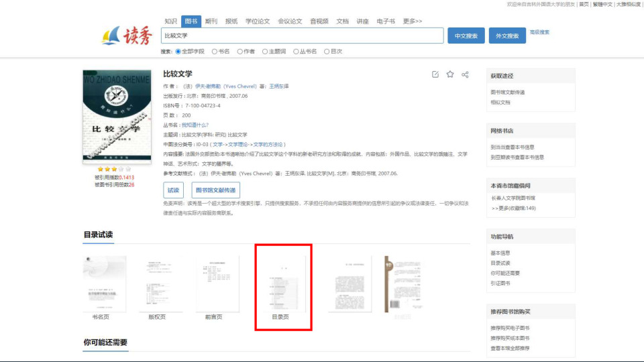The image size is (644, 362).
Task: Open classification link 文学的方法论
Action: pyautogui.click(x=268, y=145)
